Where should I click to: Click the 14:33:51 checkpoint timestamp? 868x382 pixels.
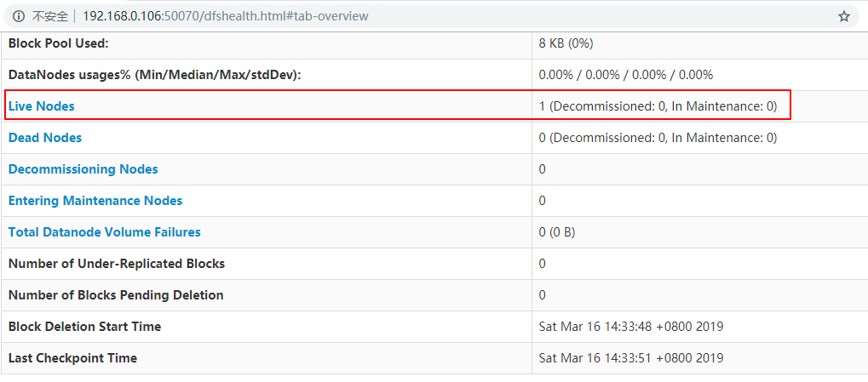pyautogui.click(x=631, y=358)
